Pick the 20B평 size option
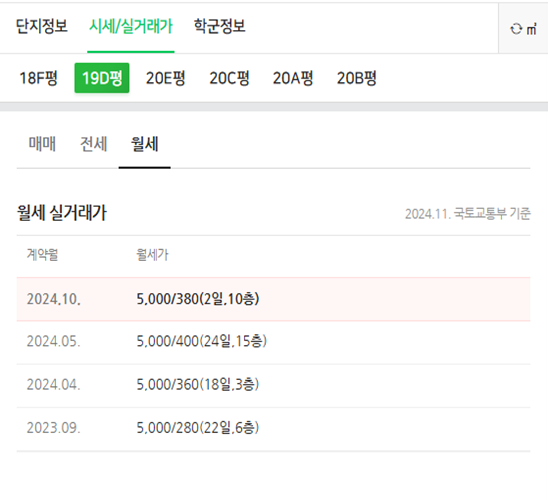The image size is (548, 500). point(356,78)
